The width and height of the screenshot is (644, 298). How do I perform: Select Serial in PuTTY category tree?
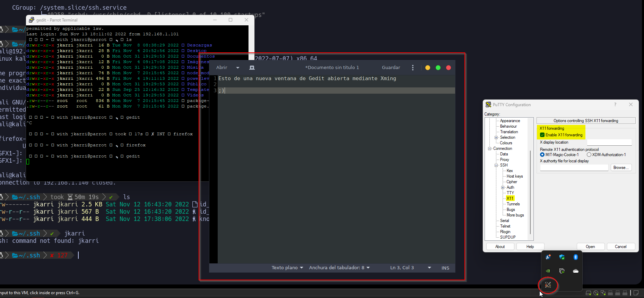coord(504,221)
